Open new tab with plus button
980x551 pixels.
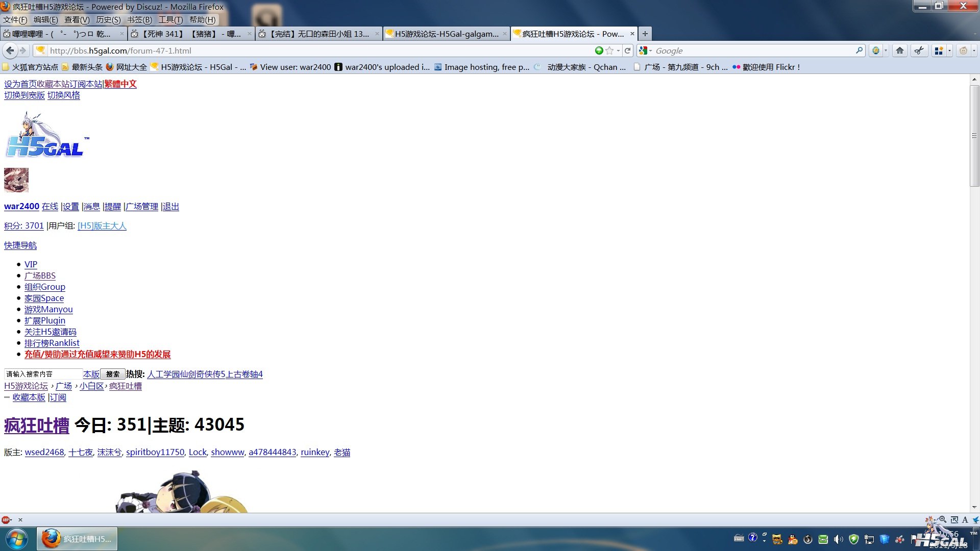click(645, 34)
